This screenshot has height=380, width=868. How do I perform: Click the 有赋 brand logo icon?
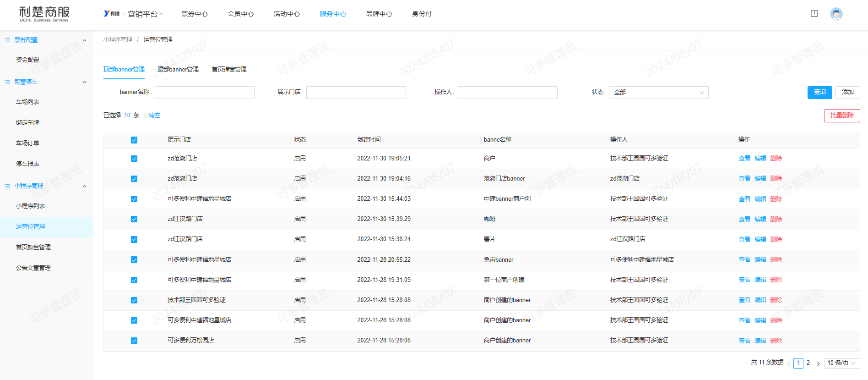pyautogui.click(x=112, y=14)
